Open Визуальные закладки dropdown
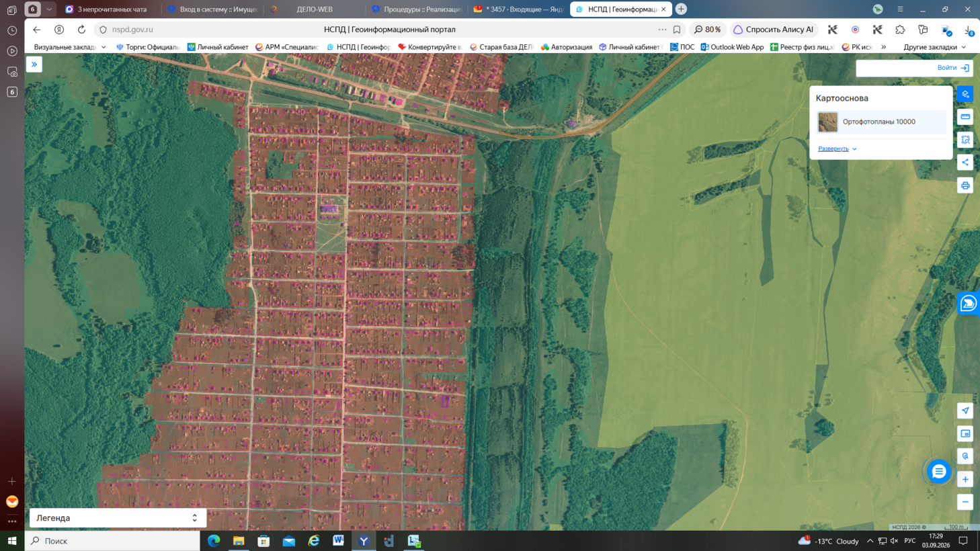Screen dimensions: 980x551 point(70,47)
